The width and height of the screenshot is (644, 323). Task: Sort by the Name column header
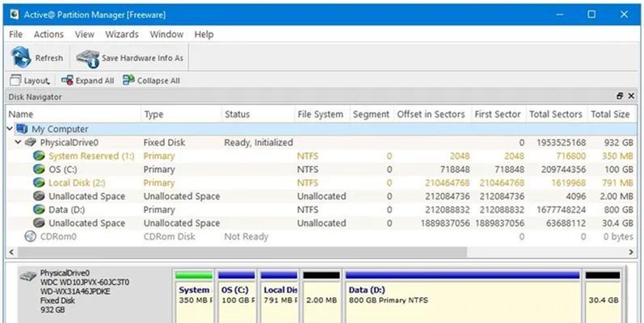pyautogui.click(x=74, y=115)
